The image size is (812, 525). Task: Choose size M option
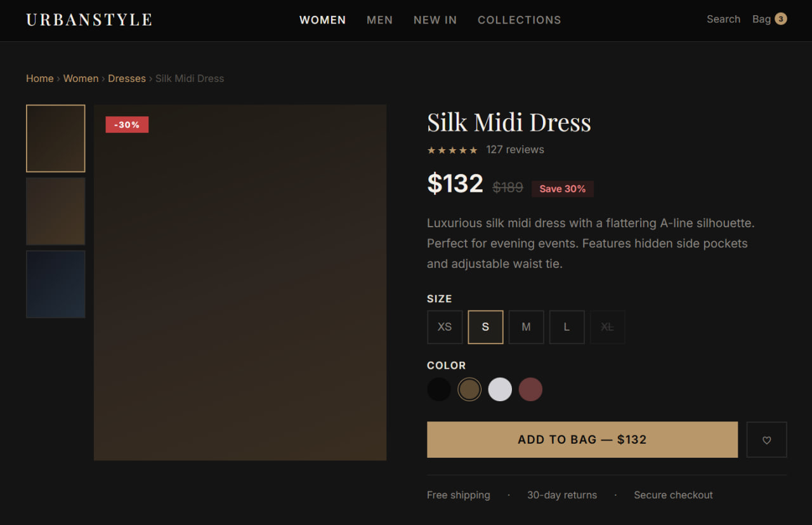point(526,327)
